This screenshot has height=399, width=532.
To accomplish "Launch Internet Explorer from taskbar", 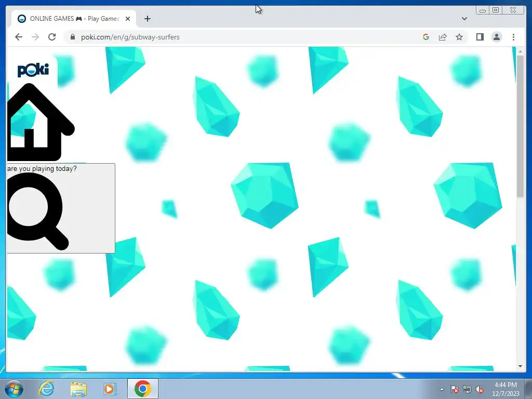I will coord(46,389).
